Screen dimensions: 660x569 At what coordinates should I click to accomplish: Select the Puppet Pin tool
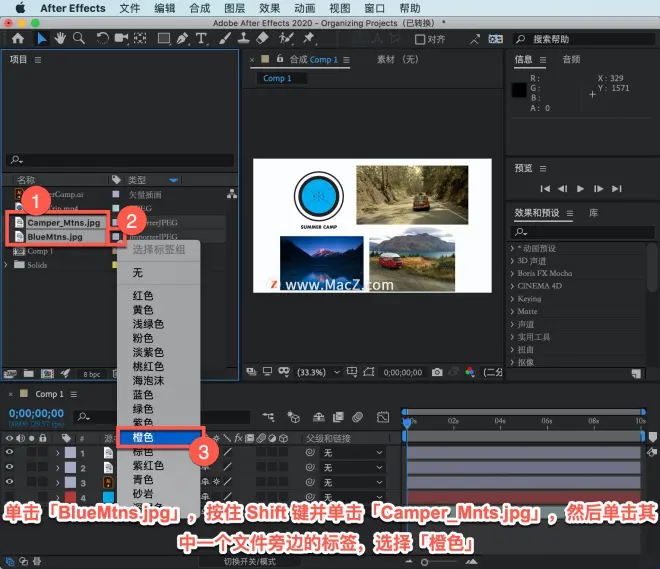tap(309, 39)
